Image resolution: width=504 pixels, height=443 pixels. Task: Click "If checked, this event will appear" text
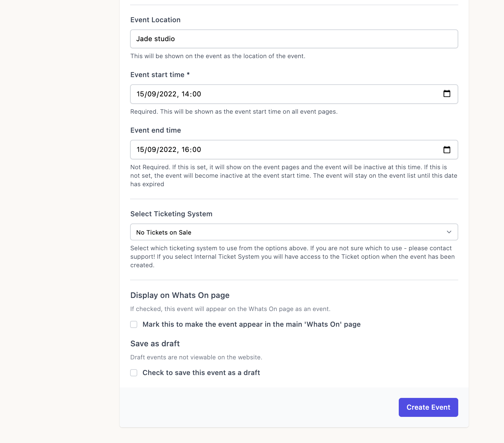point(230,309)
